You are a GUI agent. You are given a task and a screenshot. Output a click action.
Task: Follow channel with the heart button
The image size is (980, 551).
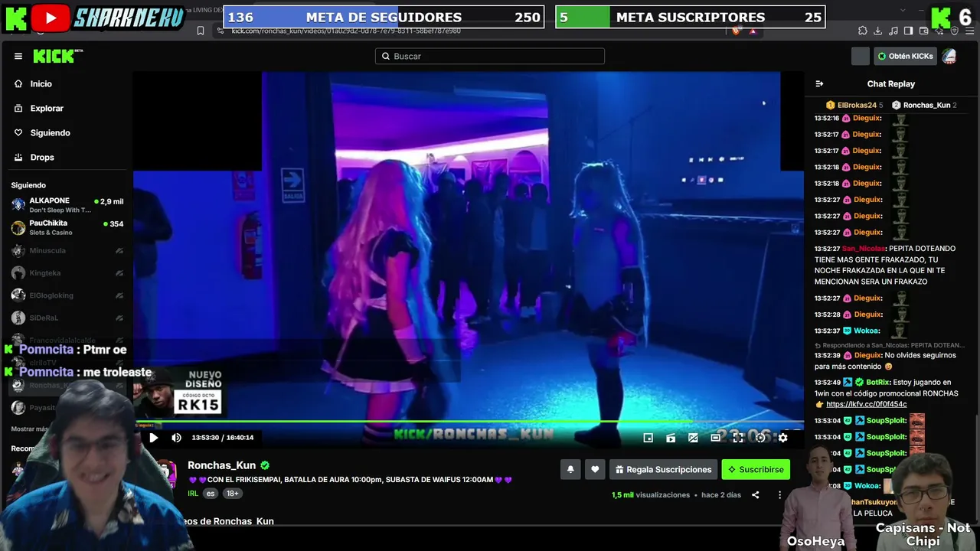(595, 469)
